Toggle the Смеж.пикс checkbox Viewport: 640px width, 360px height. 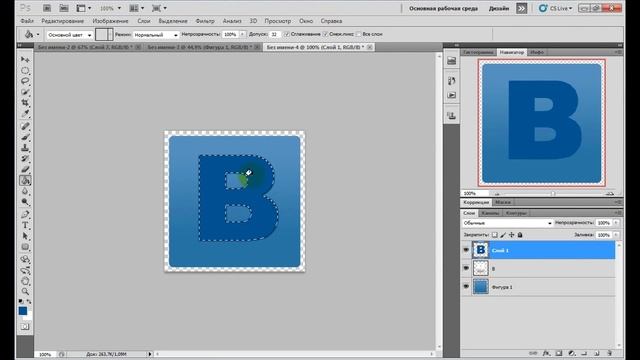[325, 34]
